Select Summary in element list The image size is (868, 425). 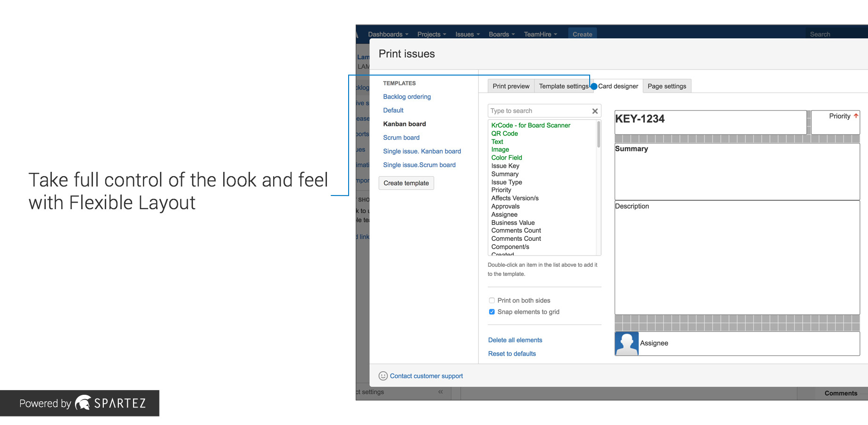pos(505,174)
